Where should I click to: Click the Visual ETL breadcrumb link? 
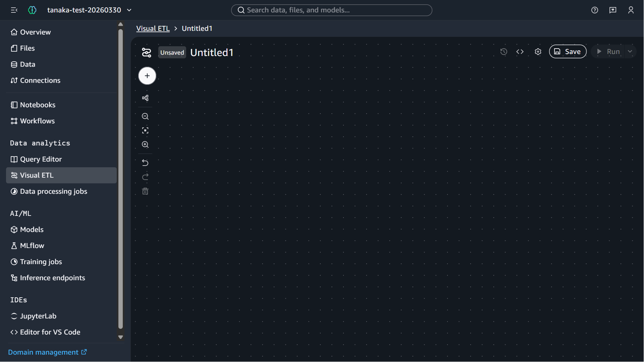pyautogui.click(x=153, y=28)
